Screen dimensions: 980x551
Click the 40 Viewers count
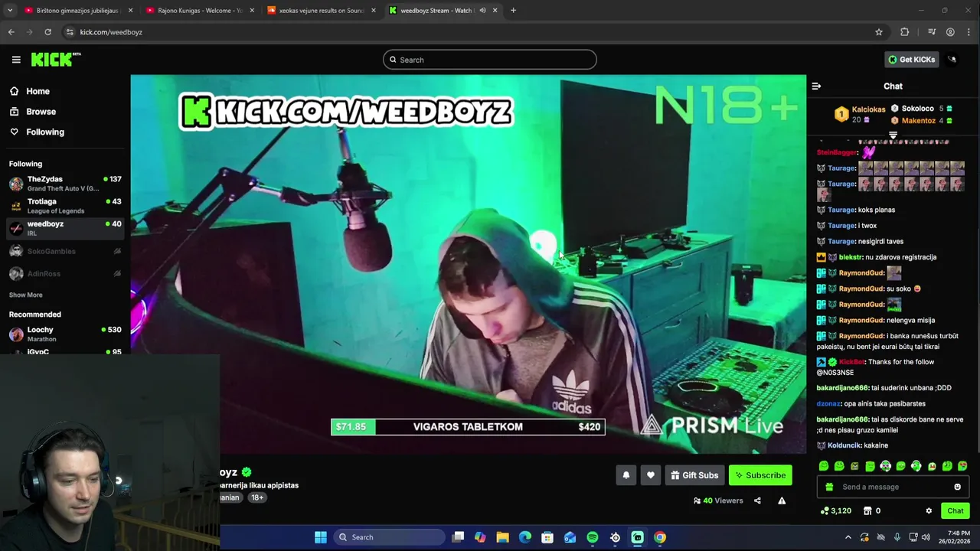coord(718,500)
